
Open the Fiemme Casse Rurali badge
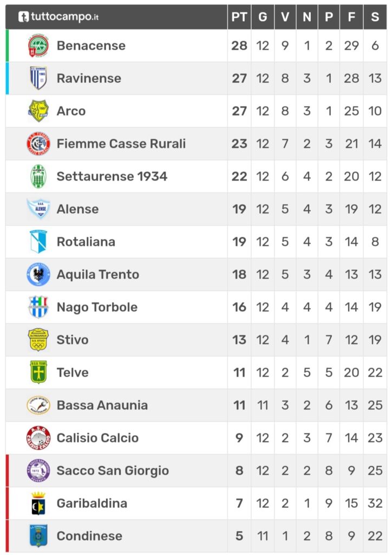click(x=38, y=143)
